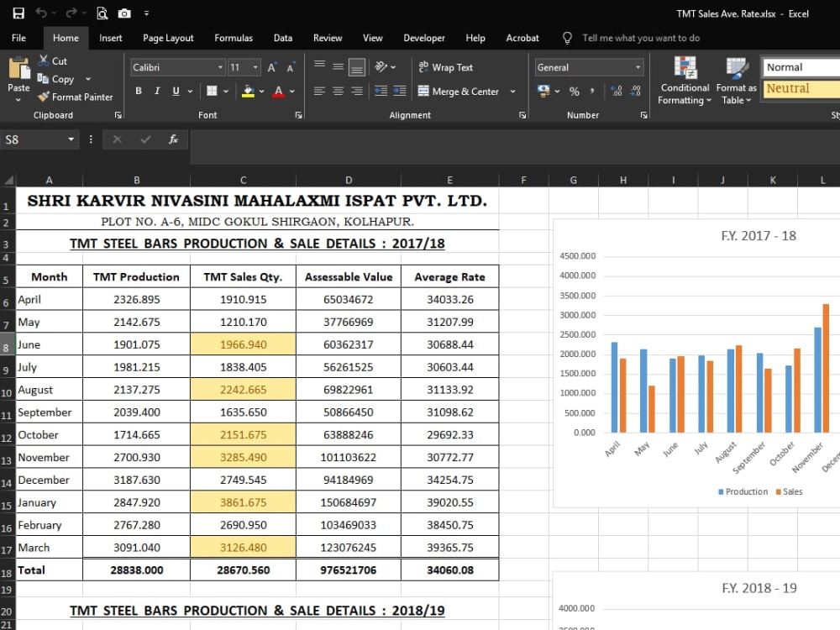Open the Number group dialog launcher
The width and height of the screenshot is (840, 630).
click(643, 115)
